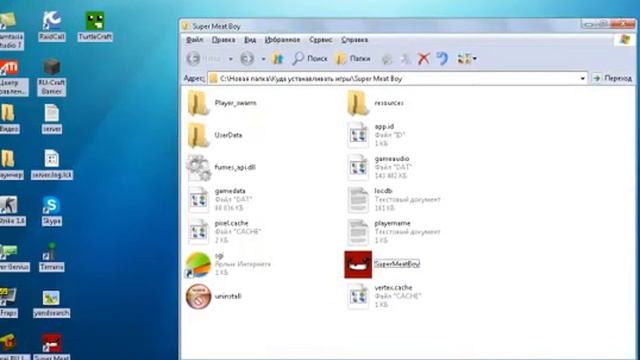Click the Back navigation button in Explorer
Image resolution: width=640 pixels, height=360 pixels.
click(204, 59)
